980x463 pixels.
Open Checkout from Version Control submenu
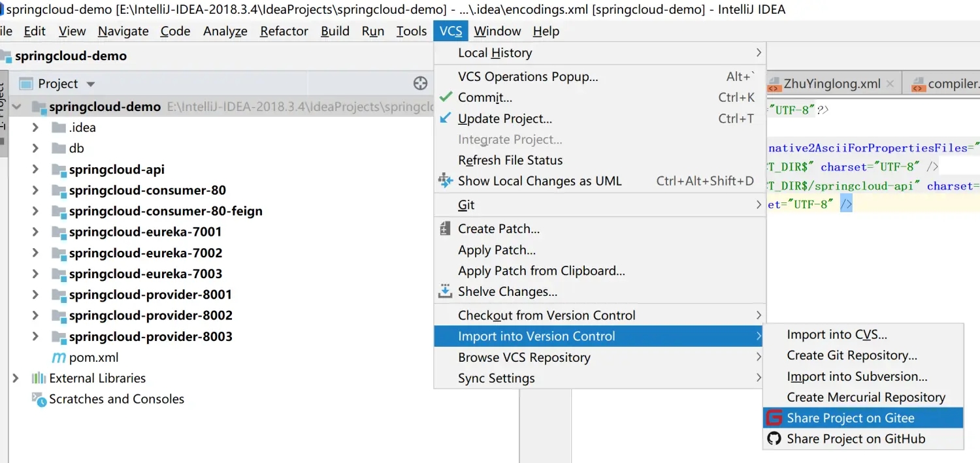click(x=600, y=315)
